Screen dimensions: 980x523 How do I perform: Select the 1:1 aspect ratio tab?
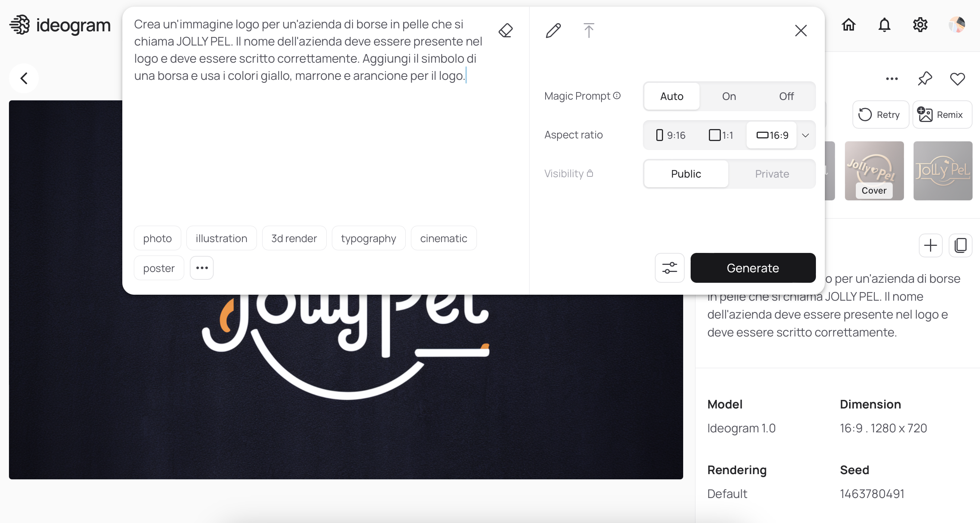click(721, 135)
